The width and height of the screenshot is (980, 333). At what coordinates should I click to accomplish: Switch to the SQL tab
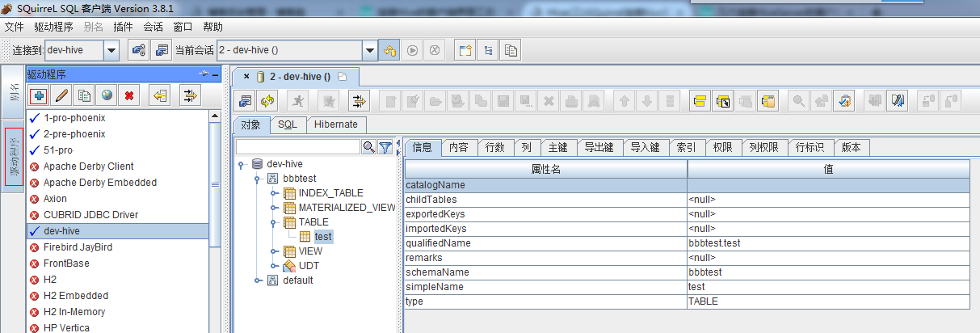click(x=288, y=124)
